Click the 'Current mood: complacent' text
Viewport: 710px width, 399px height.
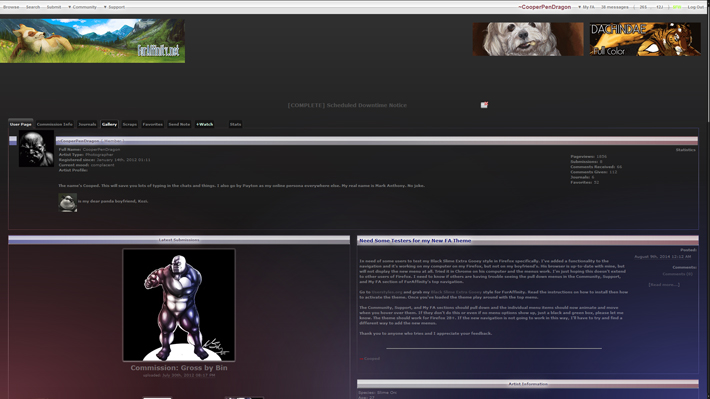click(x=86, y=165)
